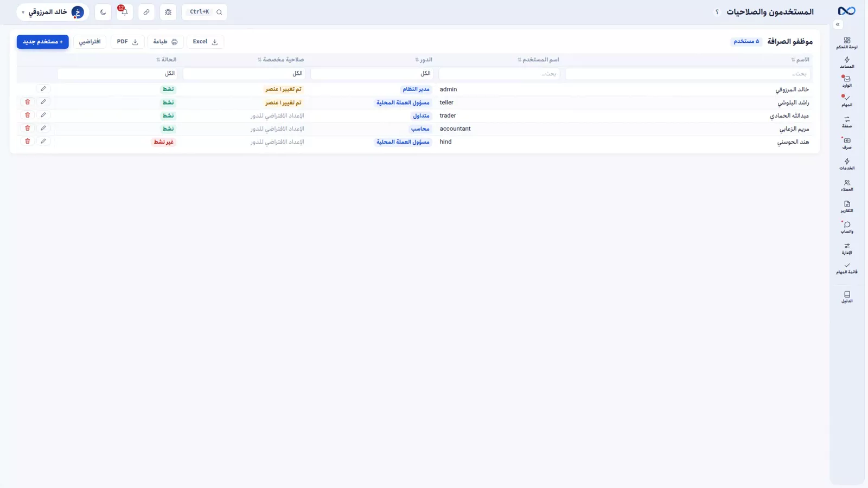Click the + مستخدم جديد button

[x=43, y=42]
